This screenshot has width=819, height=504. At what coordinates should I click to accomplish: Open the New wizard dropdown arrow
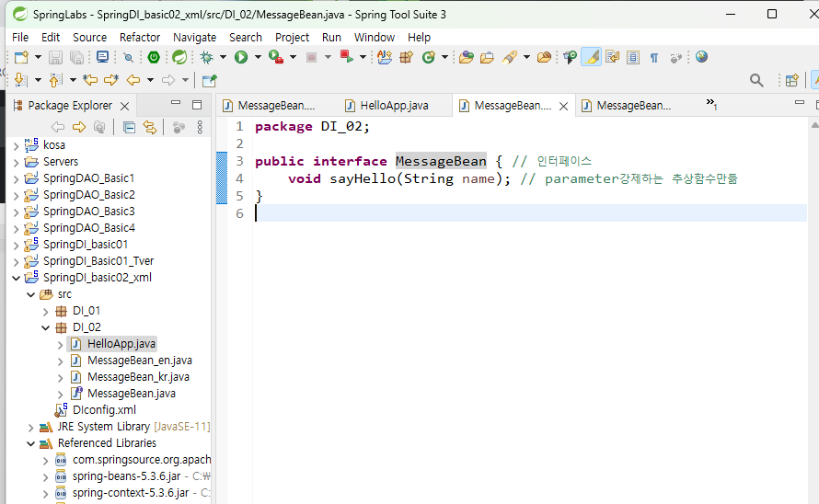(x=38, y=57)
